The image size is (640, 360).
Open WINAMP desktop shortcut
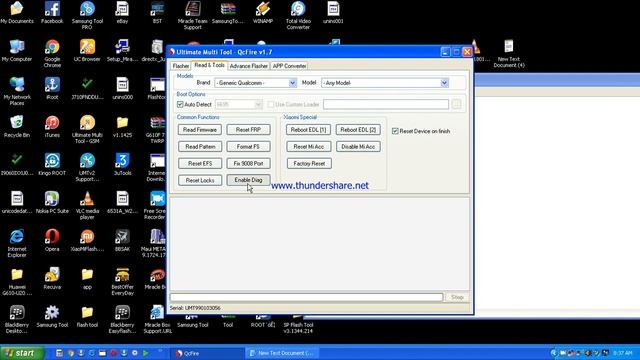[262, 12]
